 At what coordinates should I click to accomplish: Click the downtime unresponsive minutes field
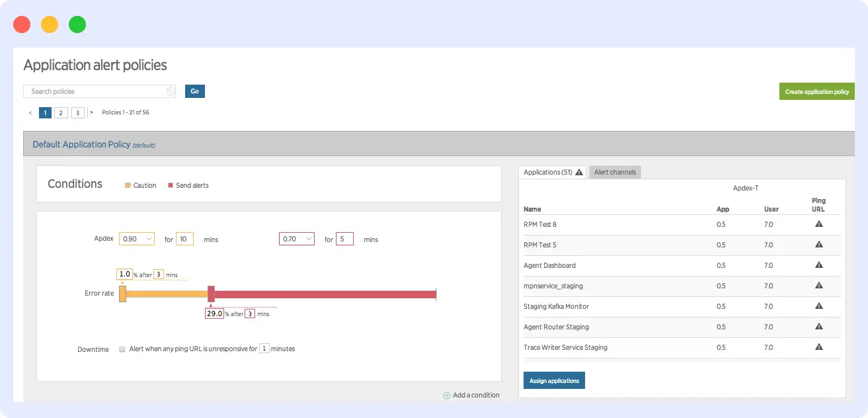(x=264, y=349)
